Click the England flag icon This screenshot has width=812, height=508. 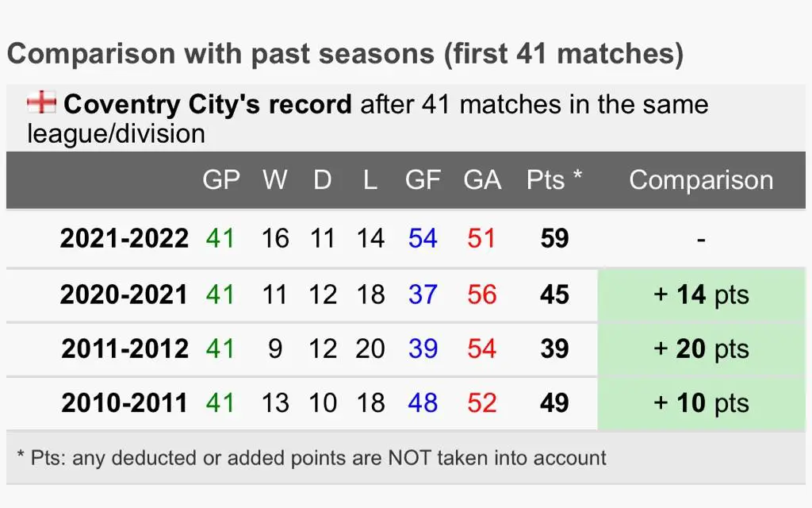41,102
